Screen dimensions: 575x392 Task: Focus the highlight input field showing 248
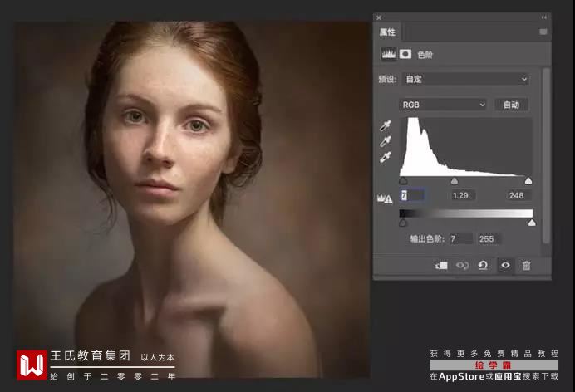pyautogui.click(x=518, y=195)
